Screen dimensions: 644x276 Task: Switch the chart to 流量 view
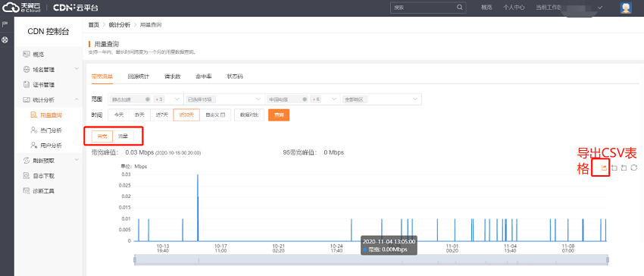click(x=123, y=136)
